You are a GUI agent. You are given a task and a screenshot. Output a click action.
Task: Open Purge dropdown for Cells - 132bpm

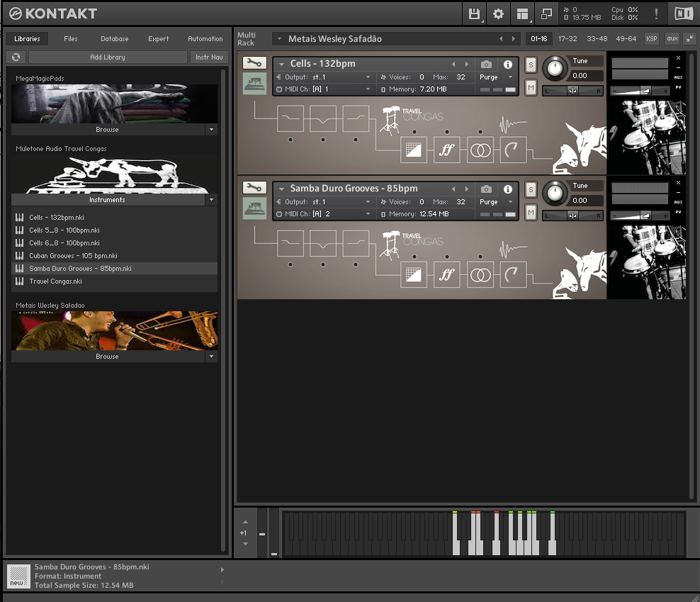click(x=510, y=77)
